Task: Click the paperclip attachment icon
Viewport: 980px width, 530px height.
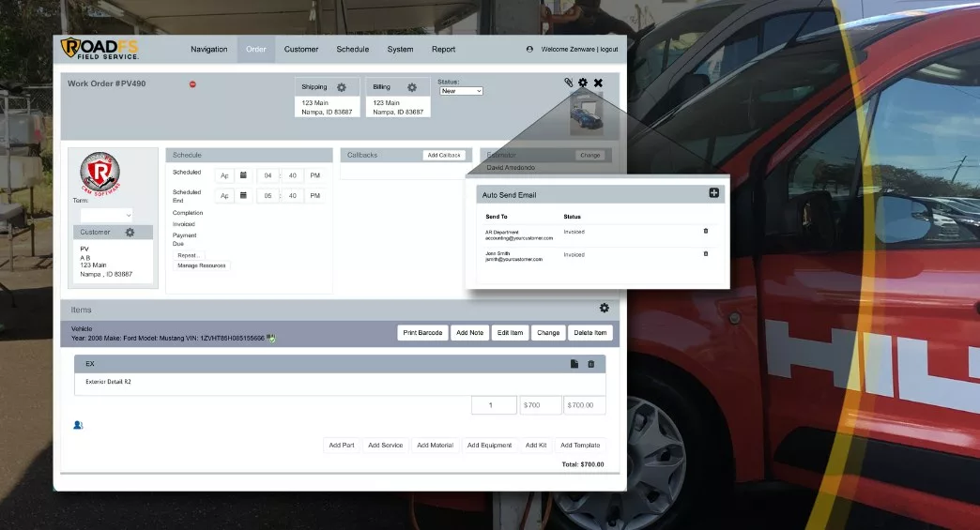Action: pos(568,83)
